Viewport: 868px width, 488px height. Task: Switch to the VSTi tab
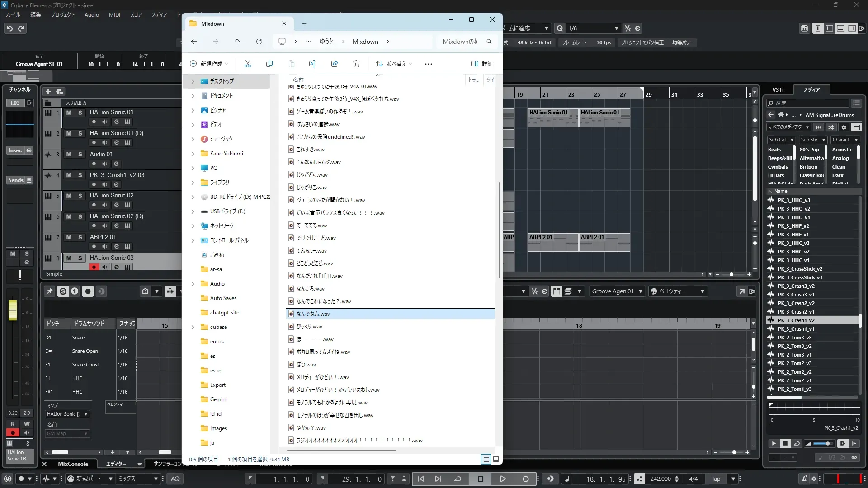pyautogui.click(x=778, y=90)
